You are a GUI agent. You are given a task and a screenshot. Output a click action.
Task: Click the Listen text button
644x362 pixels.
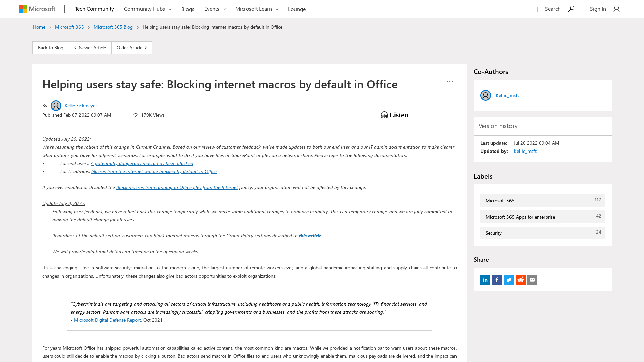tap(399, 115)
